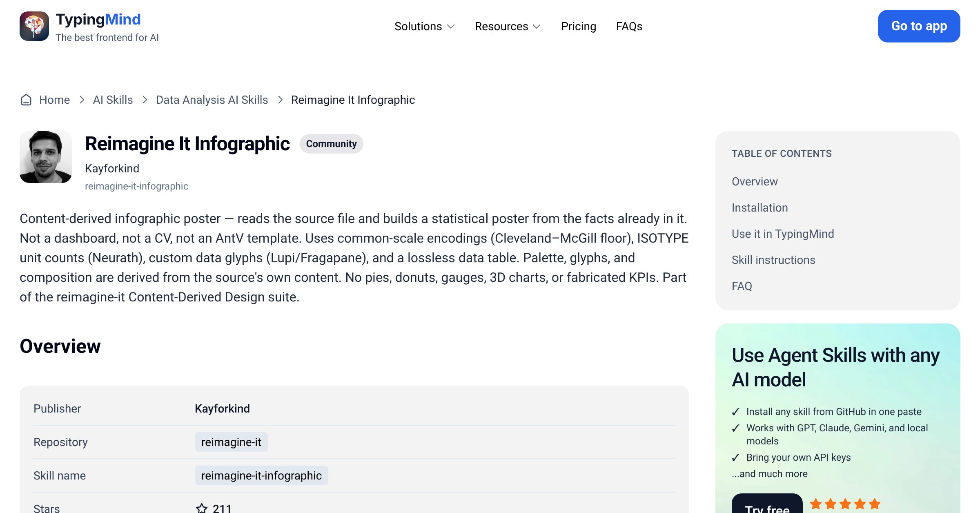Click the Reimagine It Infographic page title
Viewport: 980px width, 513px height.
pyautogui.click(x=187, y=144)
